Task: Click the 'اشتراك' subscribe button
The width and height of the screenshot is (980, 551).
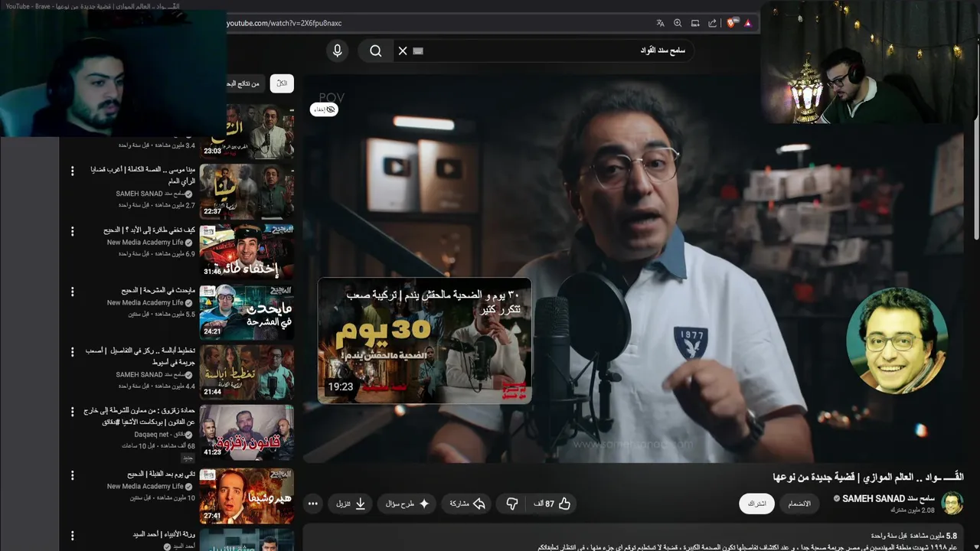Action: tap(756, 504)
